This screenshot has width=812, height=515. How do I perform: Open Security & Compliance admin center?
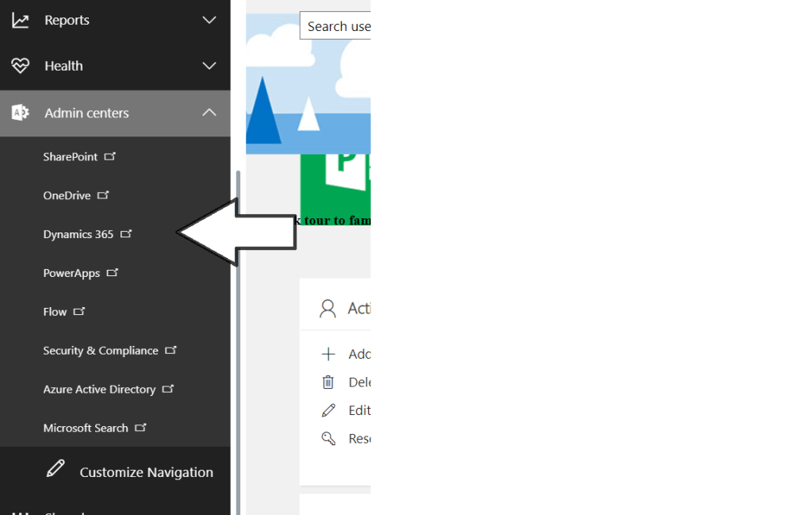(101, 351)
